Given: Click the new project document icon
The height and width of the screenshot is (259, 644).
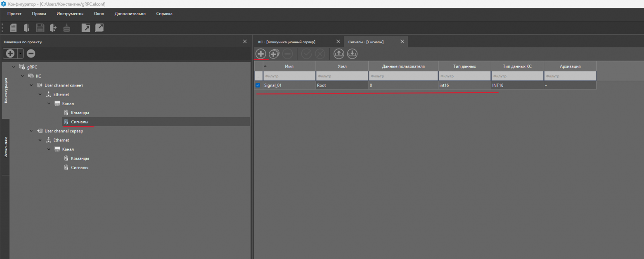Looking at the screenshot, I should pos(14,28).
